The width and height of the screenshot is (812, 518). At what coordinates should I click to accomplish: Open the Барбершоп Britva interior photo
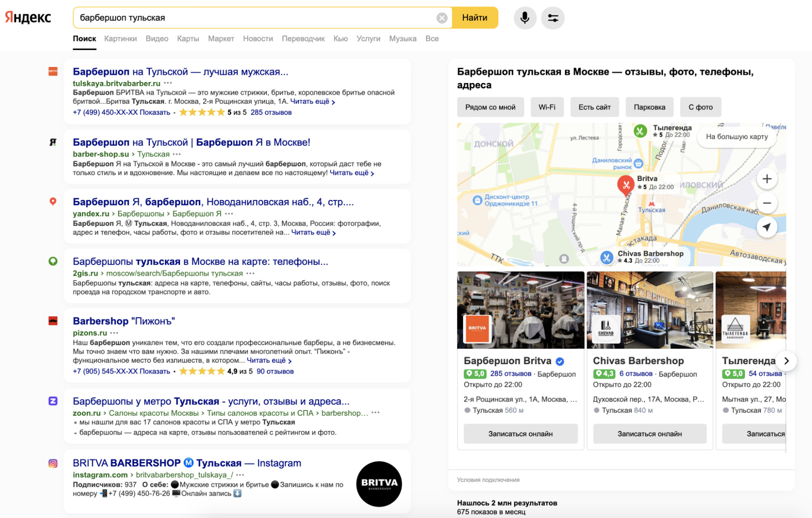(520, 310)
